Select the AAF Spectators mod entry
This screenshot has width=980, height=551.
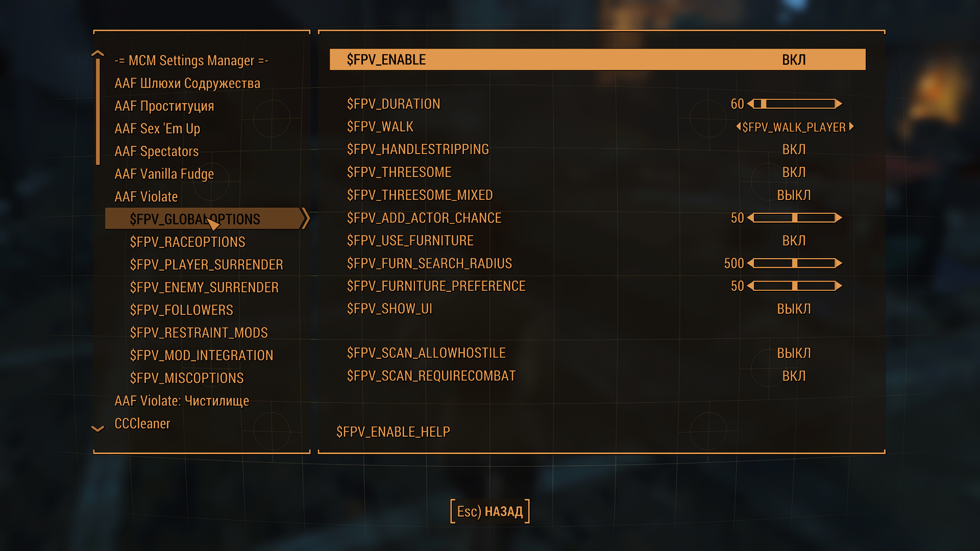pos(156,152)
